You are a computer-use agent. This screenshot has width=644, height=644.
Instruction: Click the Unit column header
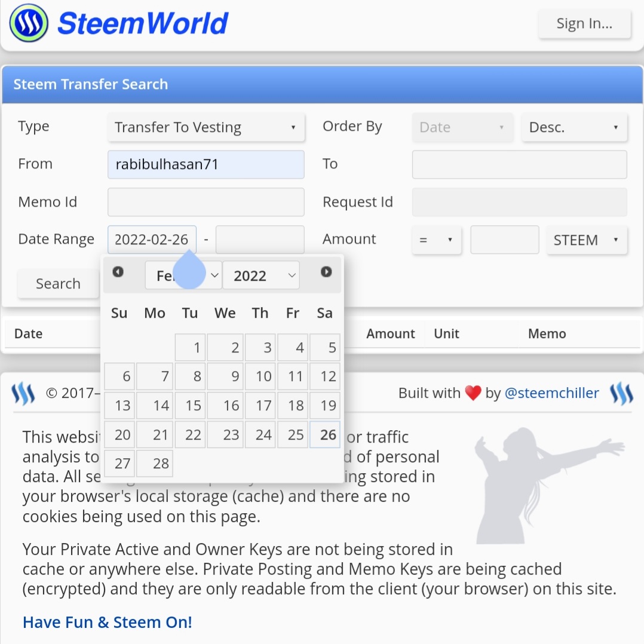coord(446,333)
